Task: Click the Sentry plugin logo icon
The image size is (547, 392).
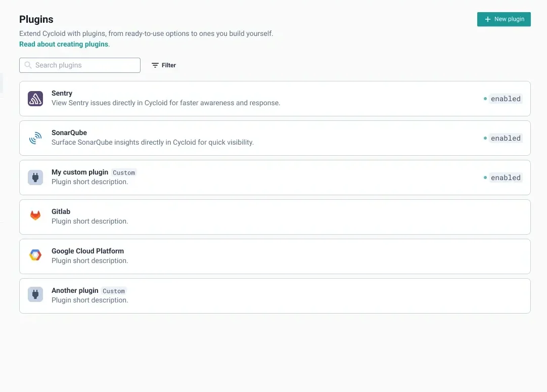Action: [x=35, y=99]
